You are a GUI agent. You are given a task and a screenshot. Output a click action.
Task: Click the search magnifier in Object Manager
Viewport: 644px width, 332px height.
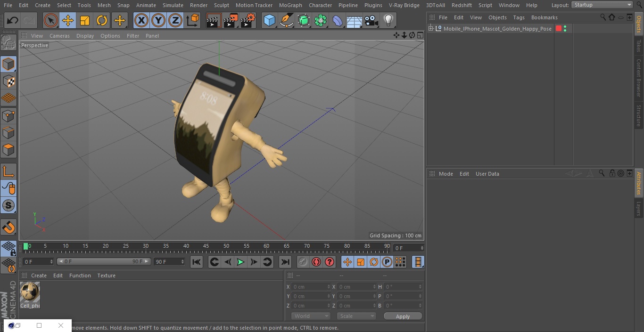[x=603, y=17]
